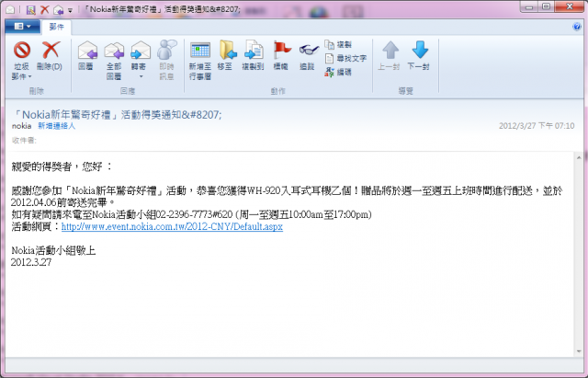The height and width of the screenshot is (378, 588).
Task: Open the blue application menu button
Action: (22, 27)
